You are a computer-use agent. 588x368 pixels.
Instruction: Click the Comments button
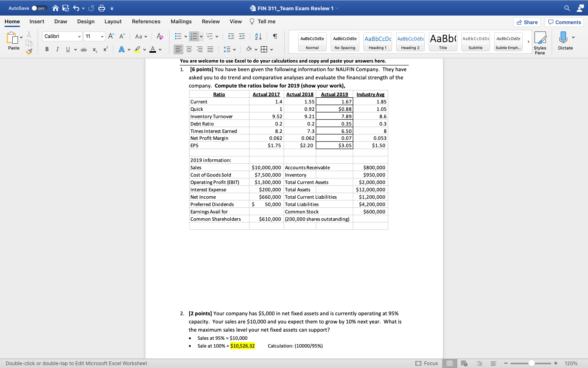click(564, 22)
